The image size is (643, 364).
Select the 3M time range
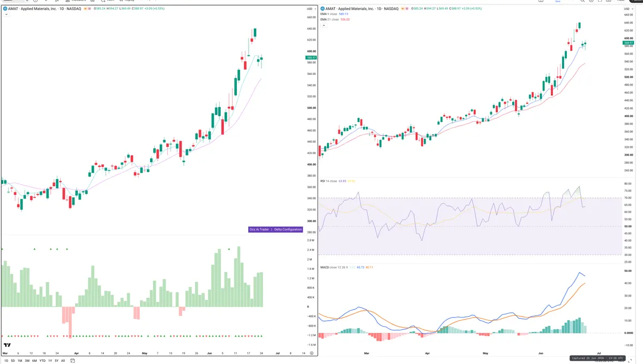click(x=27, y=361)
